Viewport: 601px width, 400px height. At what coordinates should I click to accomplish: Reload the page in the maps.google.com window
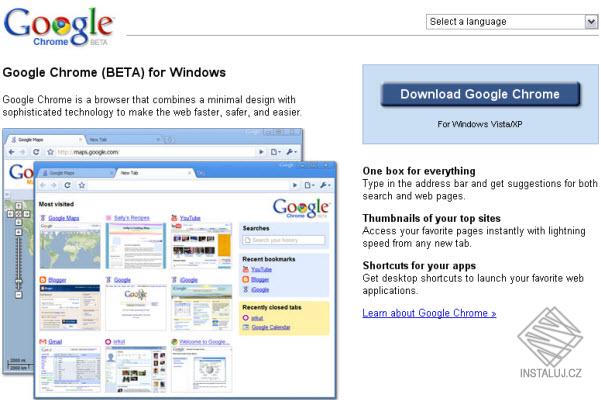tap(36, 152)
